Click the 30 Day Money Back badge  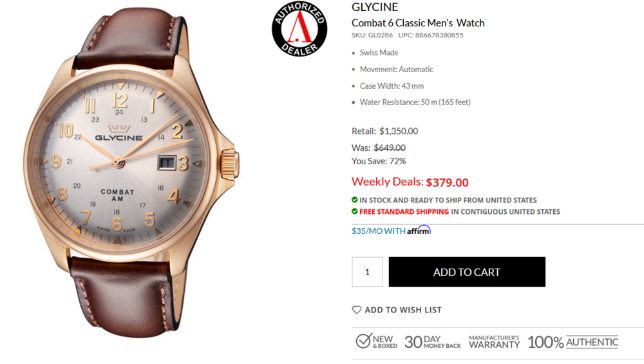[433, 342]
